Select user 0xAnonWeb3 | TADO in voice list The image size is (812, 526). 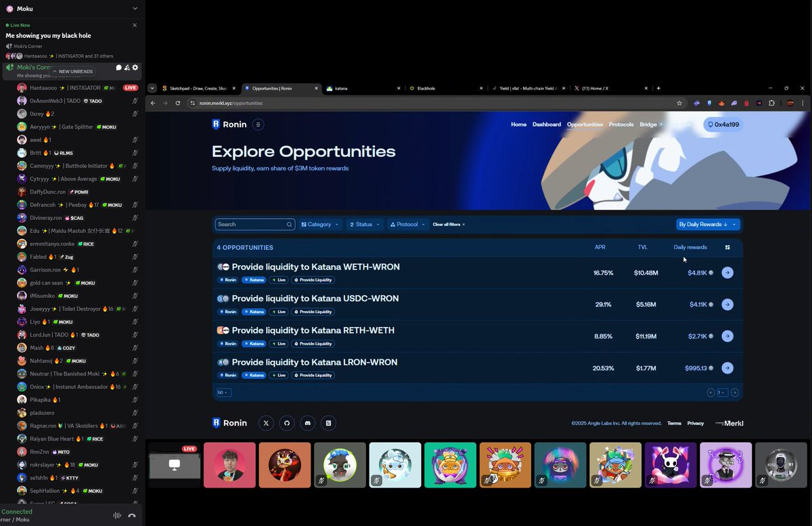tap(77, 101)
